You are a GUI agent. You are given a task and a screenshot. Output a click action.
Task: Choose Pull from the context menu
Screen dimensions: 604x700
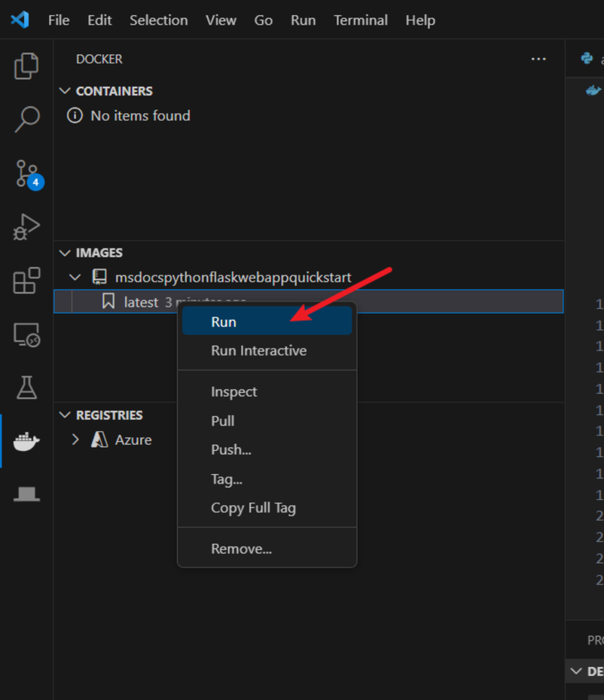[x=267, y=421]
